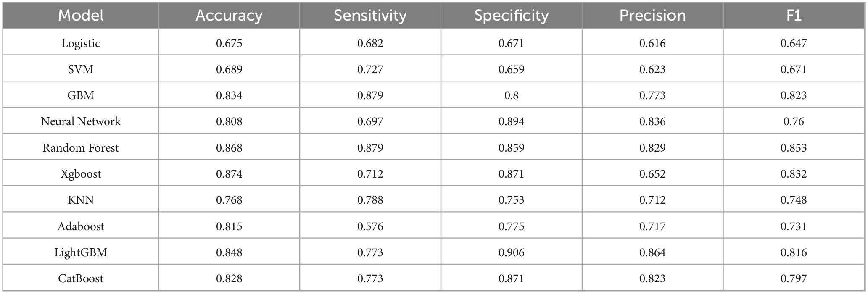Click Adaboost sensitivity value 0.576

tap(370, 226)
